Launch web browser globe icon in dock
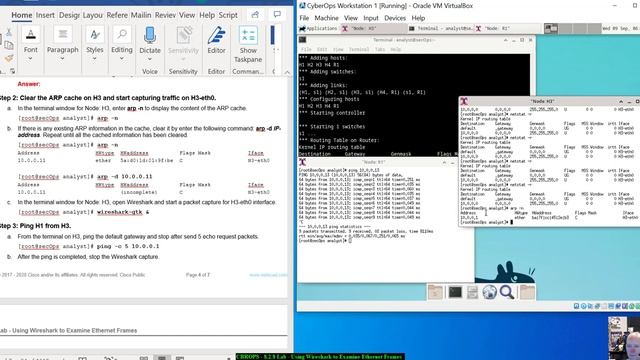Screen dimensions: 640x360 tap(489, 292)
